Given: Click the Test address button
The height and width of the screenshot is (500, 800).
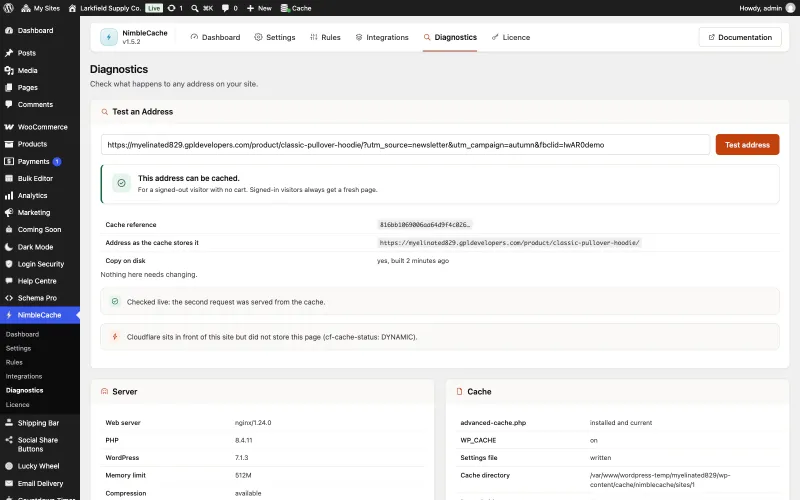Looking at the screenshot, I should click(747, 145).
